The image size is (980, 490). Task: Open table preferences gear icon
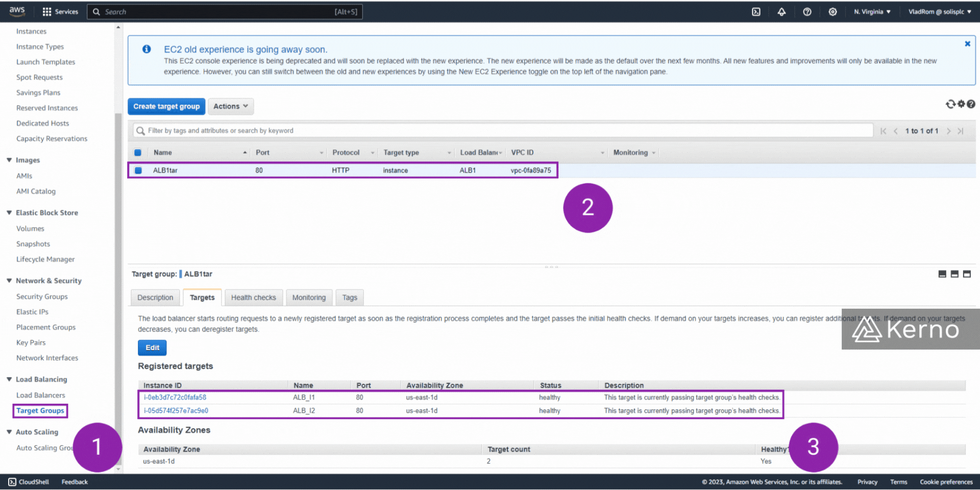point(961,104)
